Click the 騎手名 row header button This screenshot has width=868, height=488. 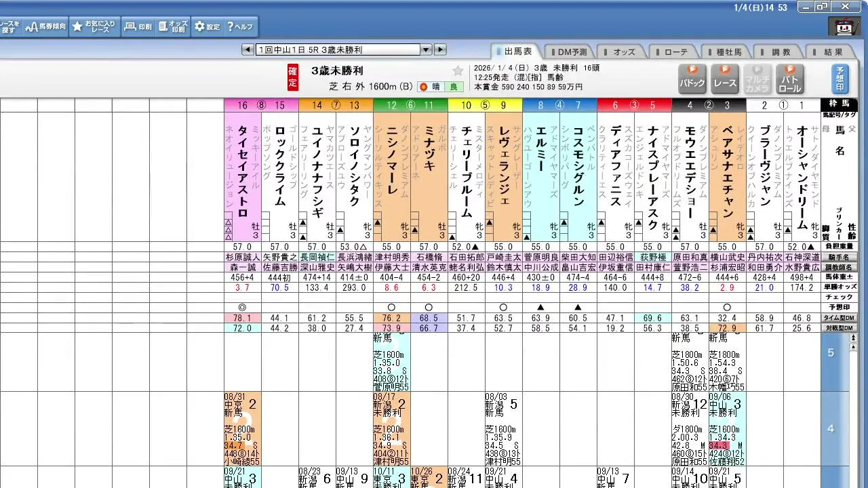point(840,258)
